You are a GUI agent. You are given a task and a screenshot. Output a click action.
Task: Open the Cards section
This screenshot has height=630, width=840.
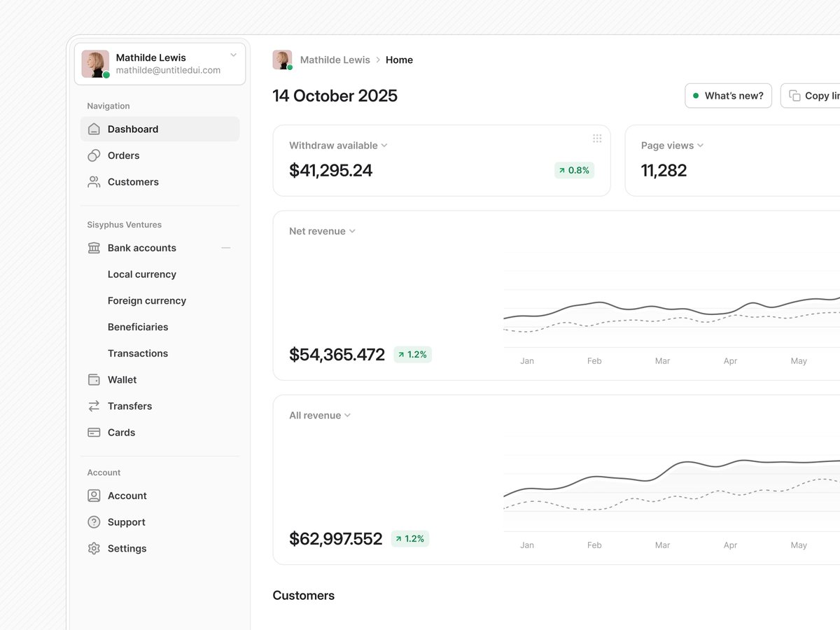pyautogui.click(x=160, y=433)
